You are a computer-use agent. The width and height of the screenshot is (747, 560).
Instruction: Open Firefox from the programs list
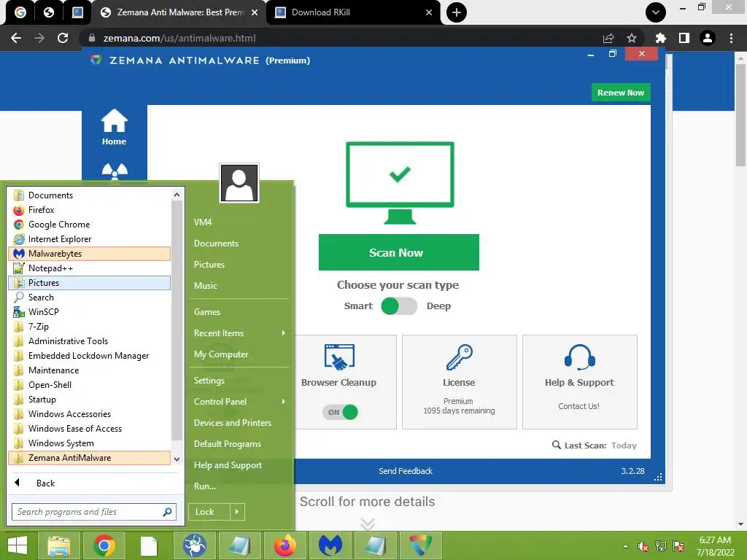pyautogui.click(x=90, y=210)
